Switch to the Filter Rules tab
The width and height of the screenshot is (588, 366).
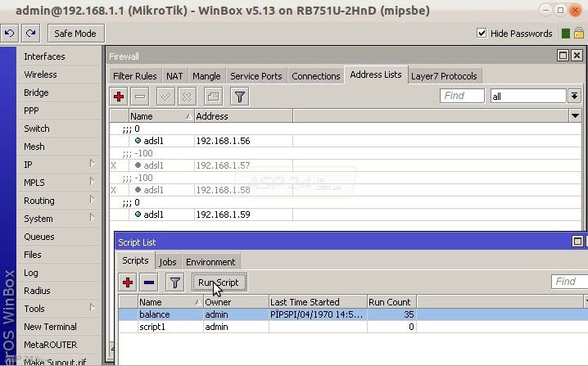click(x=134, y=76)
